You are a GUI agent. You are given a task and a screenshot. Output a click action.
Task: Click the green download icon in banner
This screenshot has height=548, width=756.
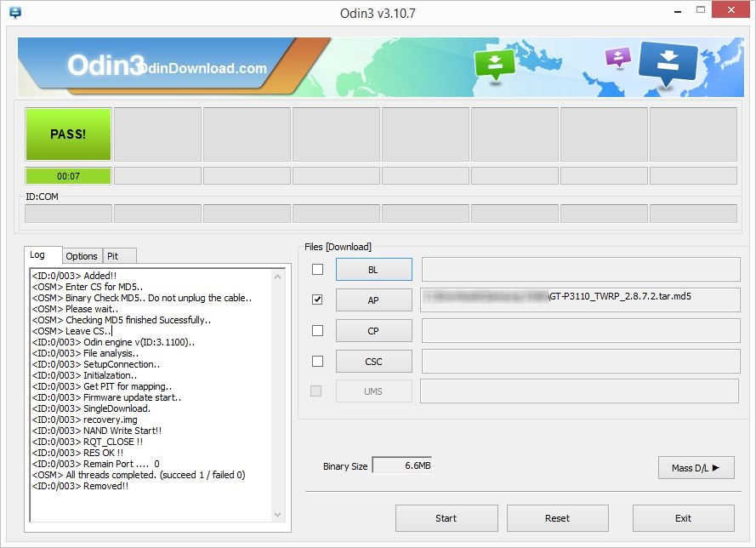(495, 66)
